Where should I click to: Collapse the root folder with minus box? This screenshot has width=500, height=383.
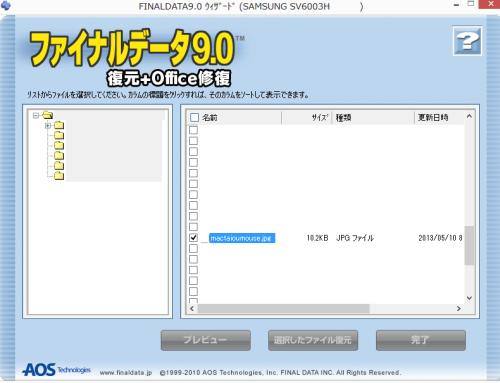[x=36, y=115]
